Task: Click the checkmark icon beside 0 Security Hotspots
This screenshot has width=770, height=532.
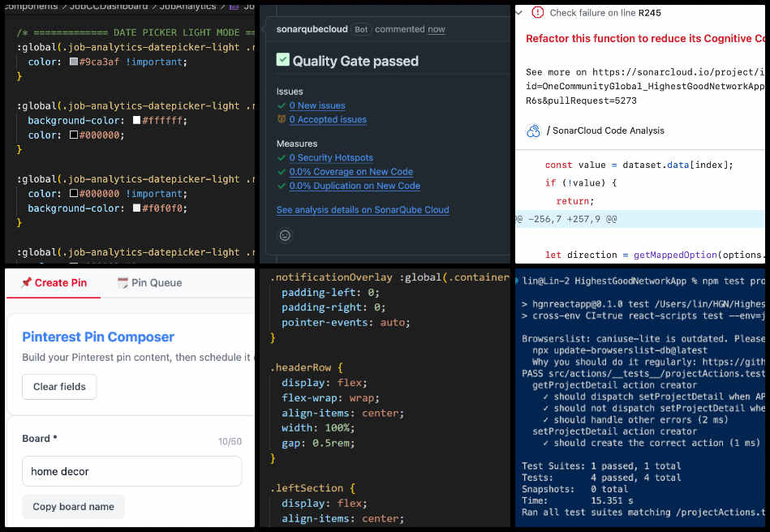Action: point(282,157)
